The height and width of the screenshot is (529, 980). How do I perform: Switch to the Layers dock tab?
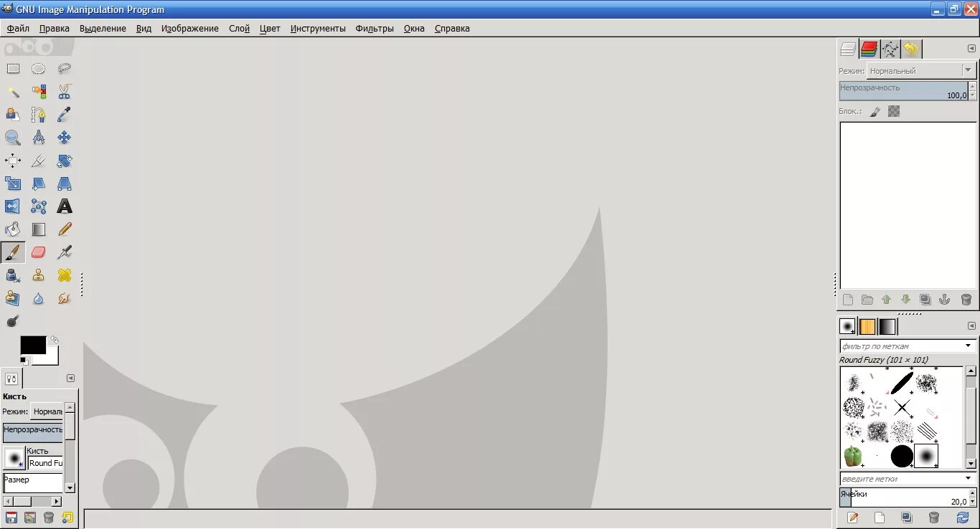click(848, 49)
